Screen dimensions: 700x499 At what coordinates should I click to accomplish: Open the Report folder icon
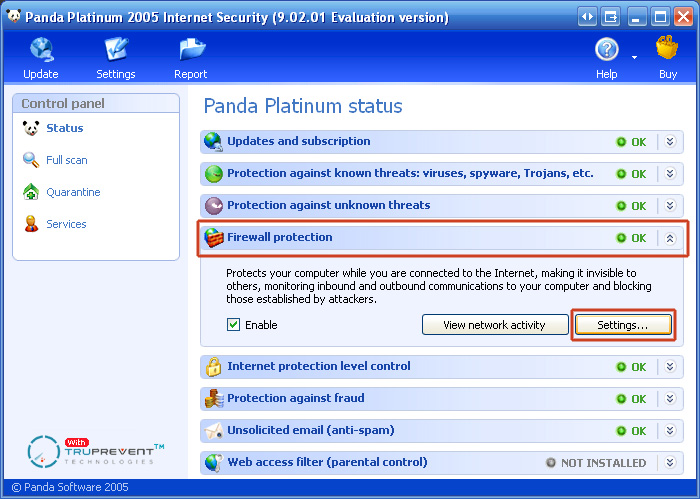pyautogui.click(x=191, y=49)
